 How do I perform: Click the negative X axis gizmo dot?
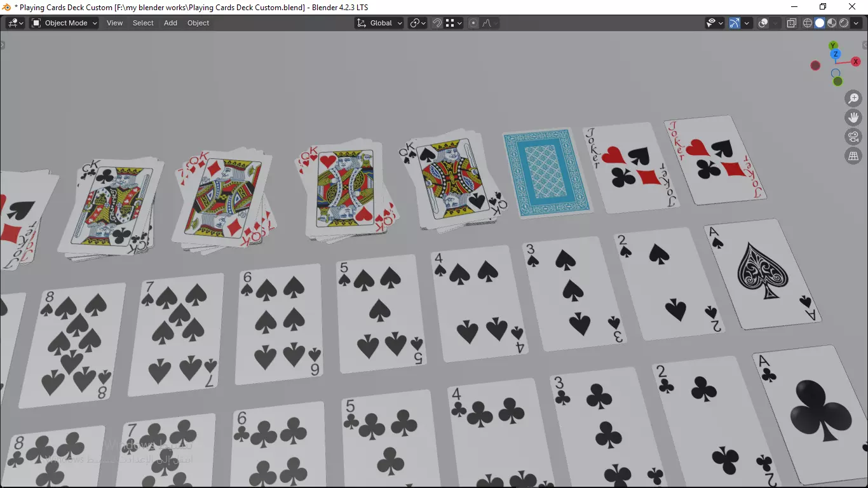tap(816, 65)
